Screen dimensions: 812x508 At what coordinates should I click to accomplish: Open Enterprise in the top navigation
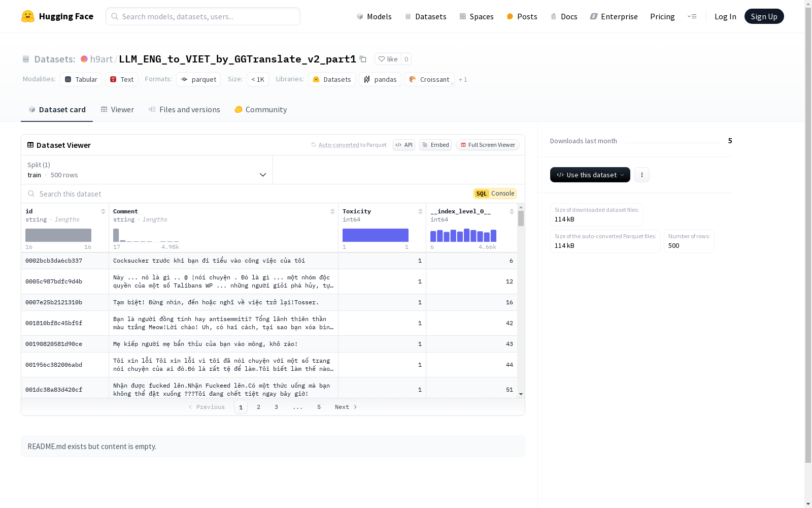click(614, 16)
